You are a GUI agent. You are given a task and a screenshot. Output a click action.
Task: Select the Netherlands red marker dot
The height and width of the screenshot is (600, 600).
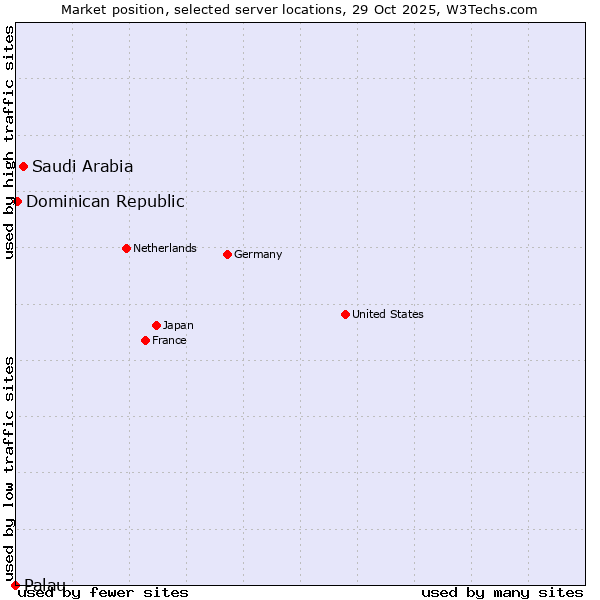[126, 248]
